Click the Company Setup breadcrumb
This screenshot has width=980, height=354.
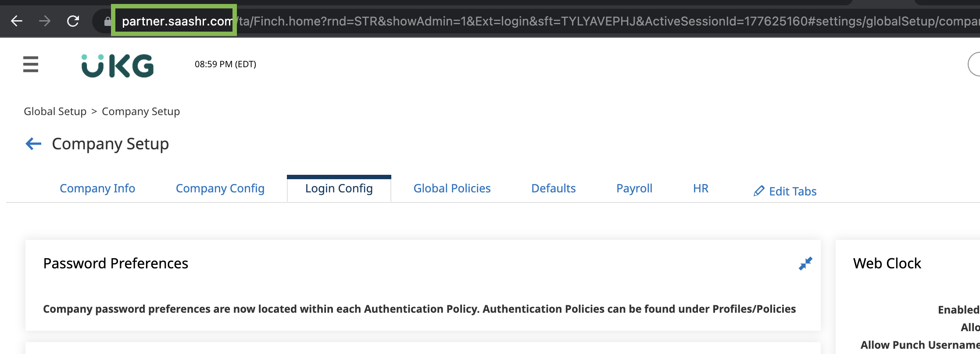pos(141,112)
